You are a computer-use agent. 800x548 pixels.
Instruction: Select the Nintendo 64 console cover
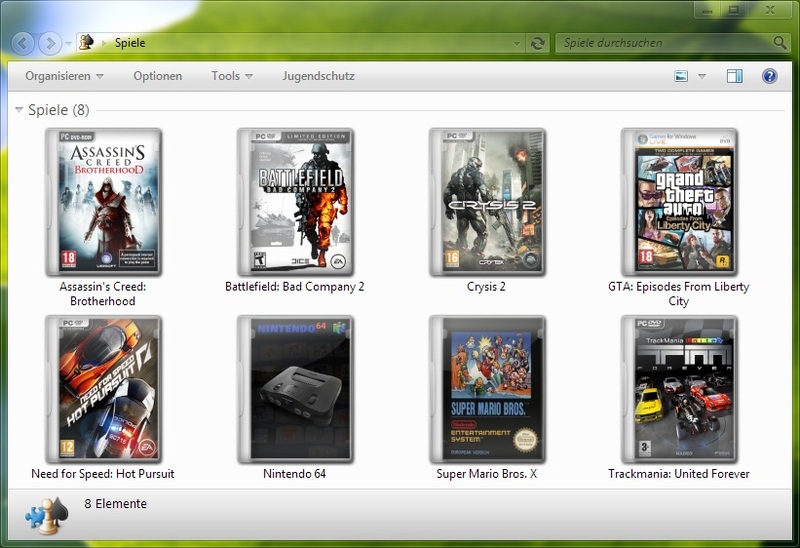pos(296,389)
